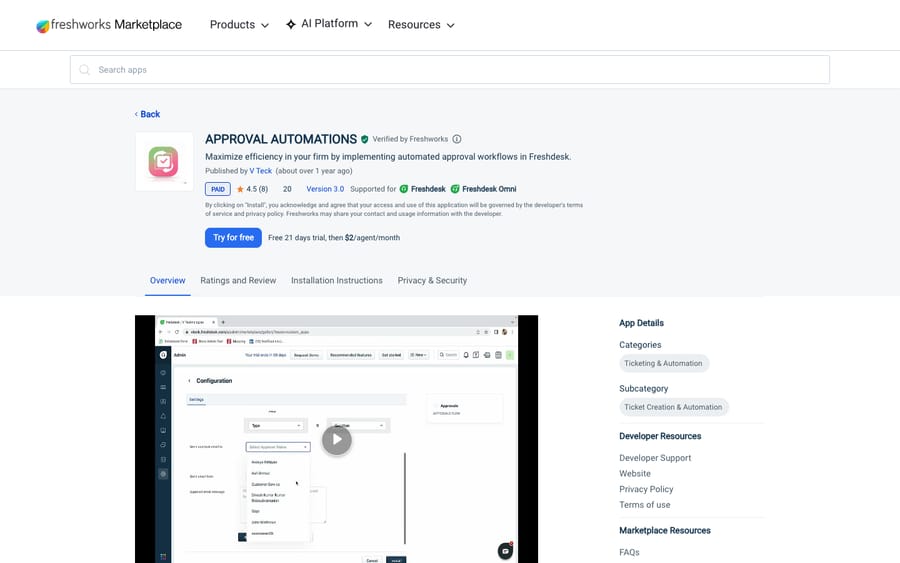Viewport: 900px width, 563px height.
Task: Open the Privacy Policy link
Action: tap(646, 489)
